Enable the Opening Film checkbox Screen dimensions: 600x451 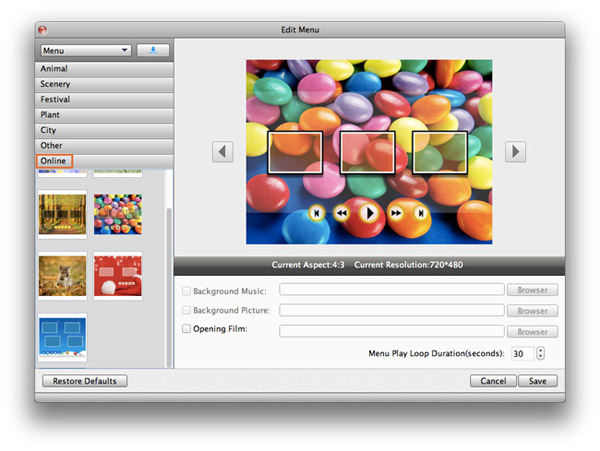pos(186,331)
